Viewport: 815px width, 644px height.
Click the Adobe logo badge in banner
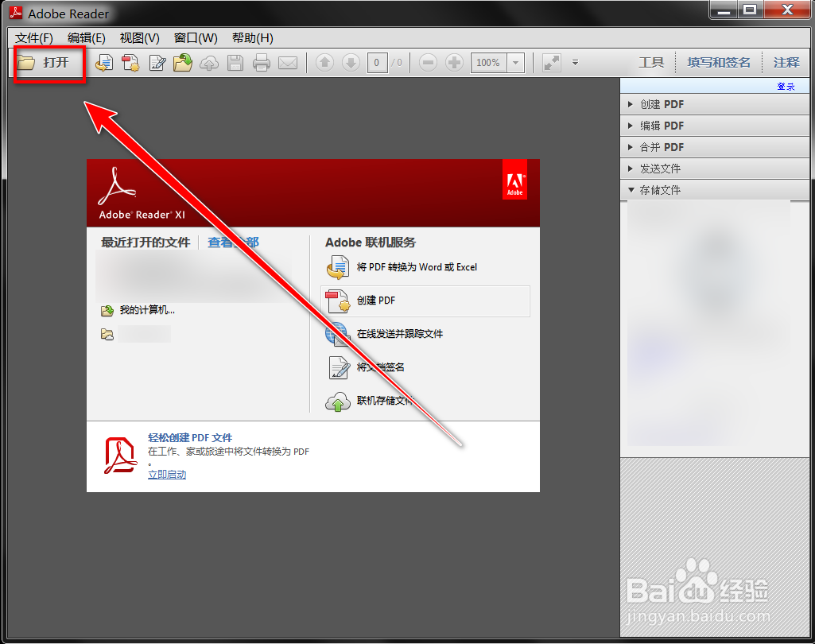point(514,180)
